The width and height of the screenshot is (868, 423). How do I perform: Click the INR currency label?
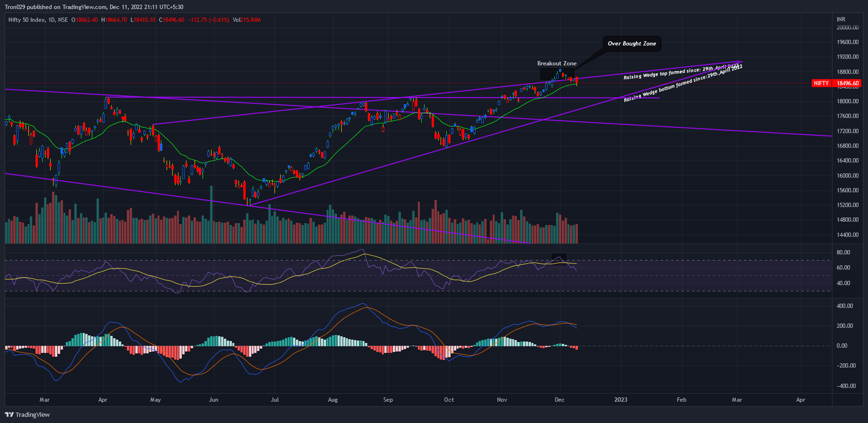pos(841,19)
